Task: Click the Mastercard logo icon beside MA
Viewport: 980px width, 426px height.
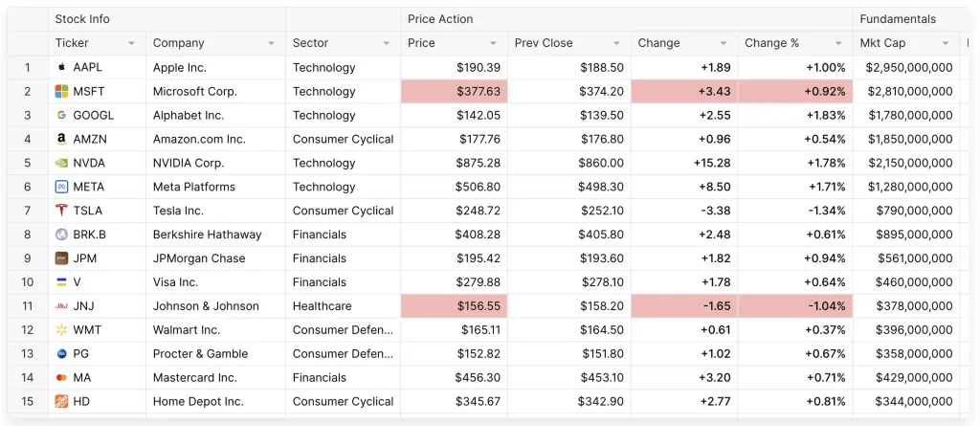Action: (61, 378)
